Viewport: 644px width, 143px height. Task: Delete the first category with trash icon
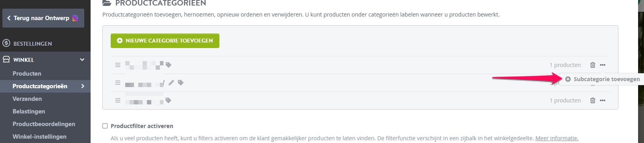tap(592, 65)
